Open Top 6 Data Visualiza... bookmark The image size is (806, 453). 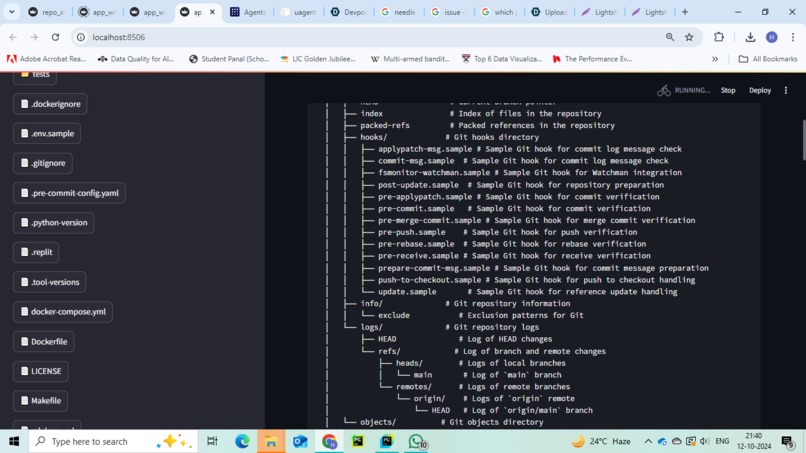pyautogui.click(x=502, y=59)
